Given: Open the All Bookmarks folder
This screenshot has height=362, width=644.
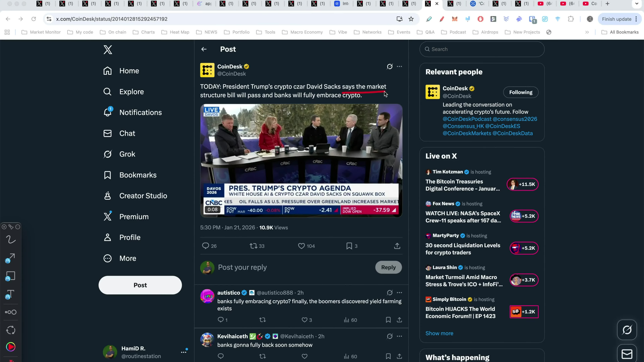Looking at the screenshot, I should coord(620,32).
